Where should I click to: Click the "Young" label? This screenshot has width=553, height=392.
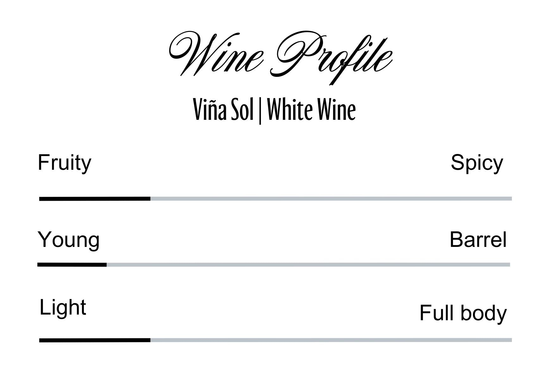69,240
